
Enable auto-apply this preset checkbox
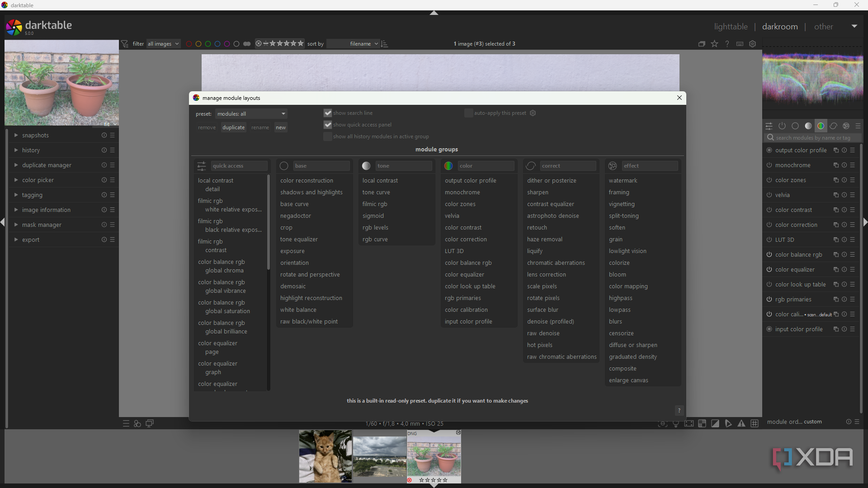pyautogui.click(x=469, y=113)
